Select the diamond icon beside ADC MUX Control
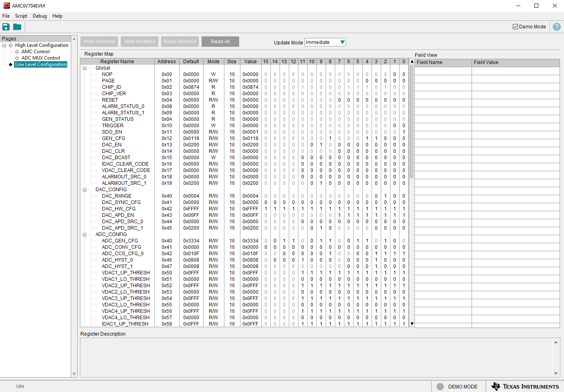The width and height of the screenshot is (564, 392). 17,58
